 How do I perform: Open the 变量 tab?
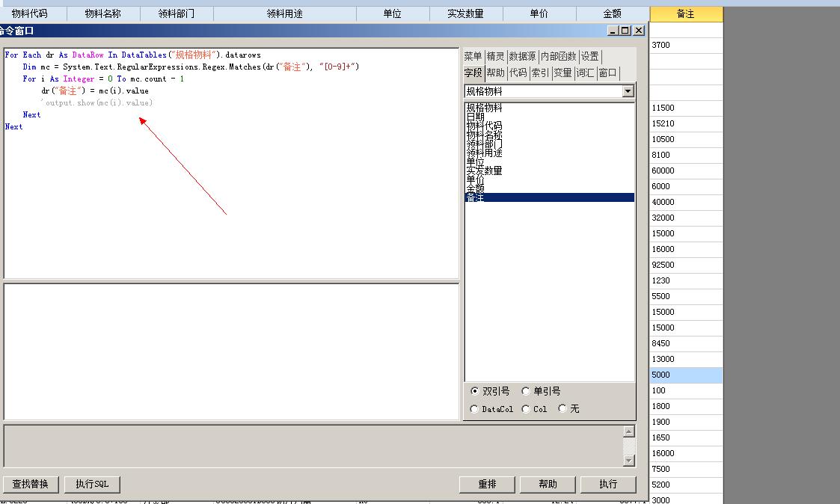[563, 73]
